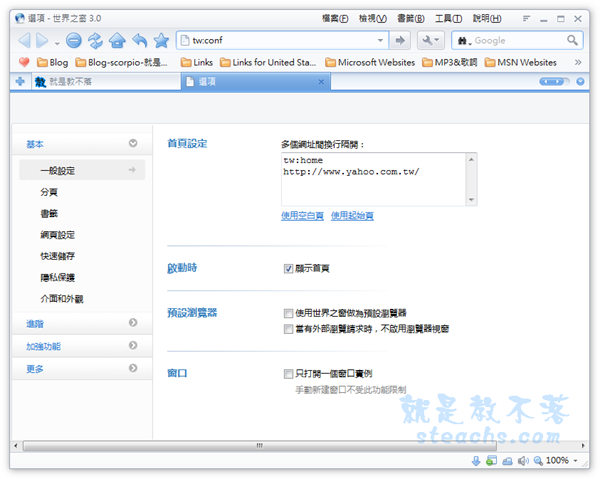Refresh the current page

95,40
